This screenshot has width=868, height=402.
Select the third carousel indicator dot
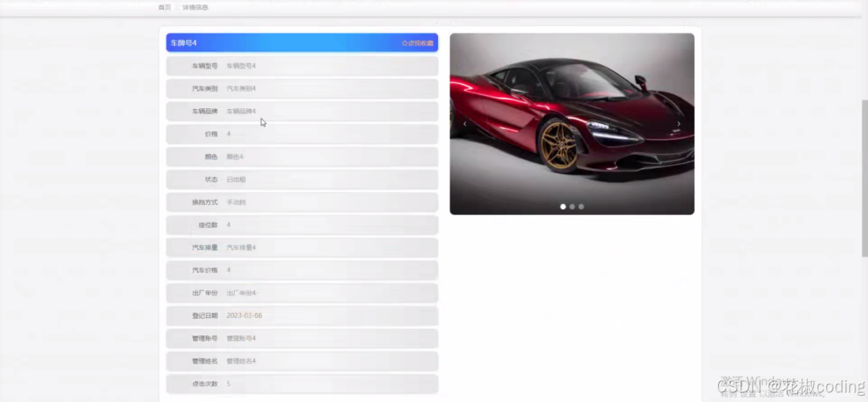tap(582, 206)
